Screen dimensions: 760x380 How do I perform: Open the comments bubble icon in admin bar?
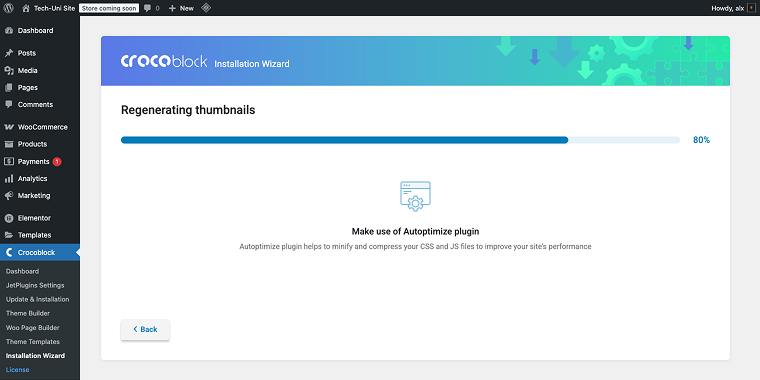[148, 8]
